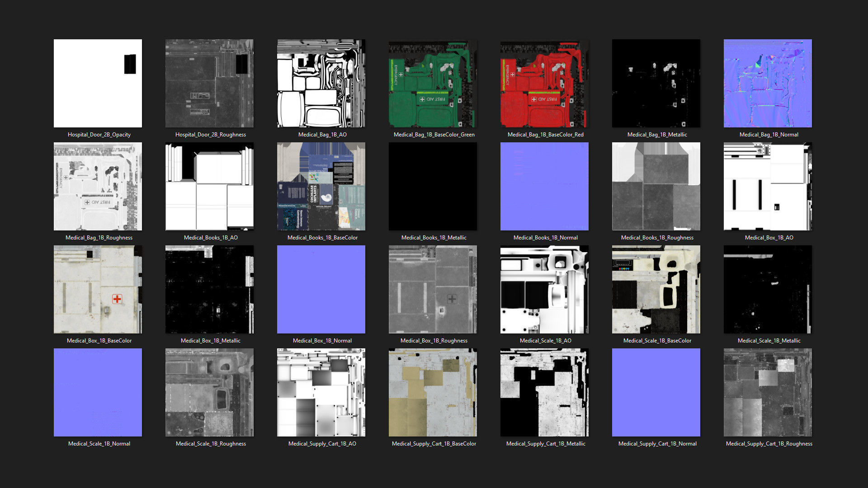Click the Medical_Bag_1B_Metallic file name
Image resolution: width=868 pixels, height=488 pixels.
pyautogui.click(x=657, y=135)
